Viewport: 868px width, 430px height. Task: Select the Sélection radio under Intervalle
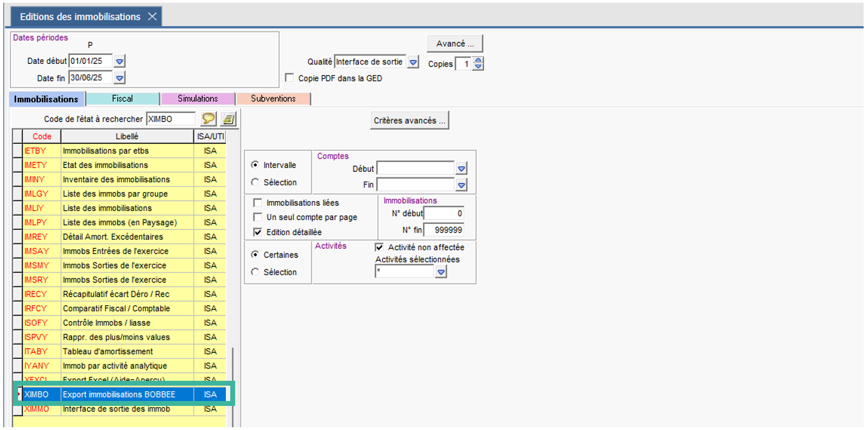[255, 182]
